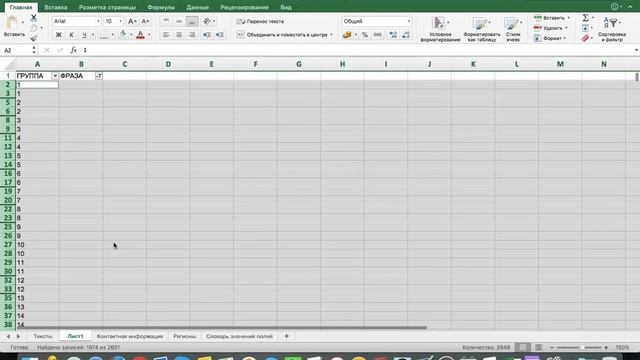Open Данные ribbon tab

point(198,7)
